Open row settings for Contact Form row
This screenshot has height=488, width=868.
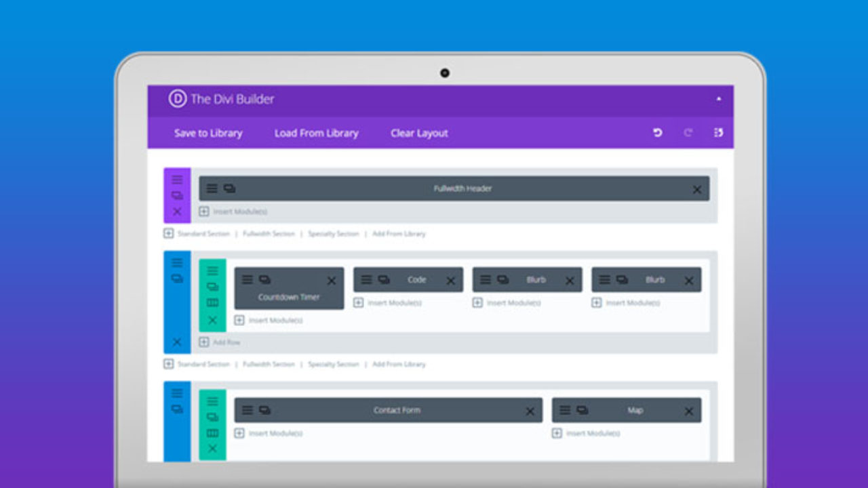(212, 401)
